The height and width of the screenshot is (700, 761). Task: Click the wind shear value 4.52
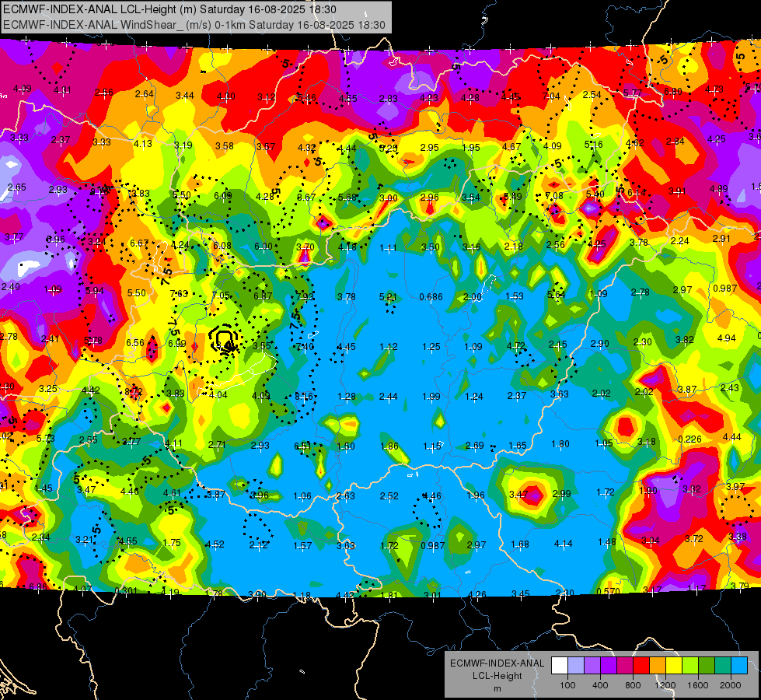[x=215, y=544]
